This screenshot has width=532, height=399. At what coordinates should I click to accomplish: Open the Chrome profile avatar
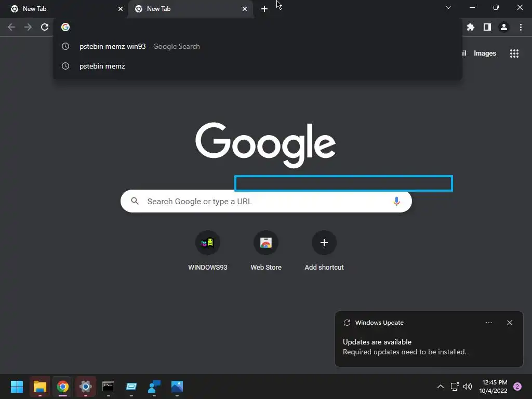pyautogui.click(x=504, y=27)
